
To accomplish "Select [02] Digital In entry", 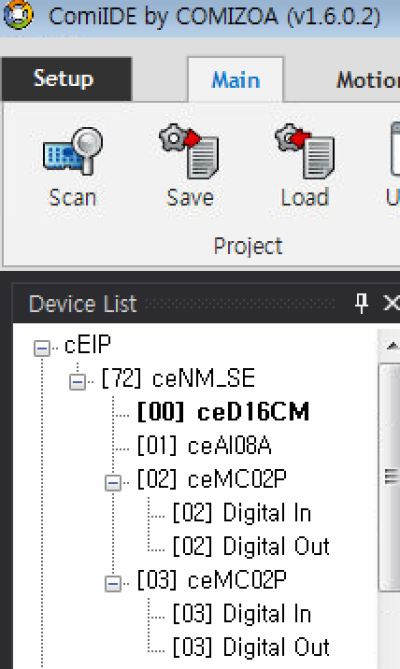I will pyautogui.click(x=242, y=513).
